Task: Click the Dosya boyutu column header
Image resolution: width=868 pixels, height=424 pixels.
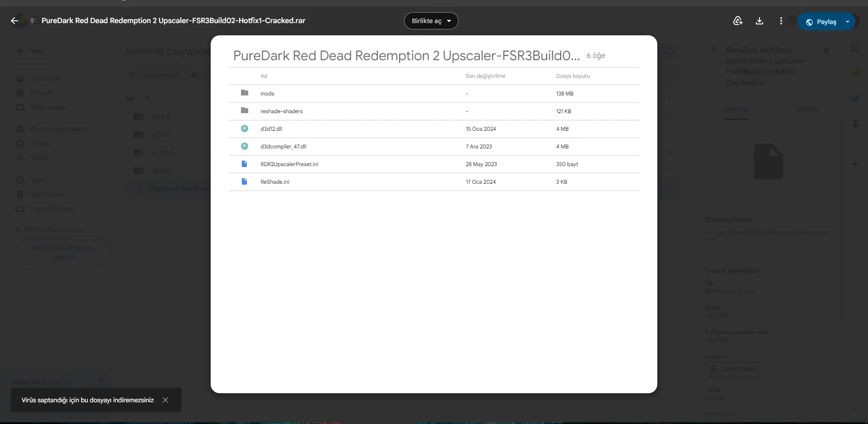Action: pyautogui.click(x=573, y=76)
